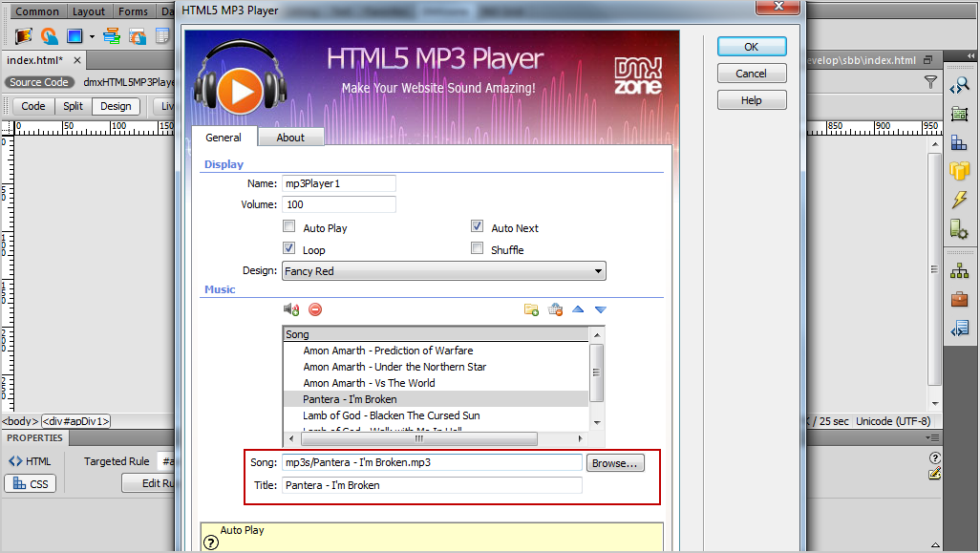Image resolution: width=980 pixels, height=553 pixels.
Task: Browse for a song file
Action: coord(614,463)
